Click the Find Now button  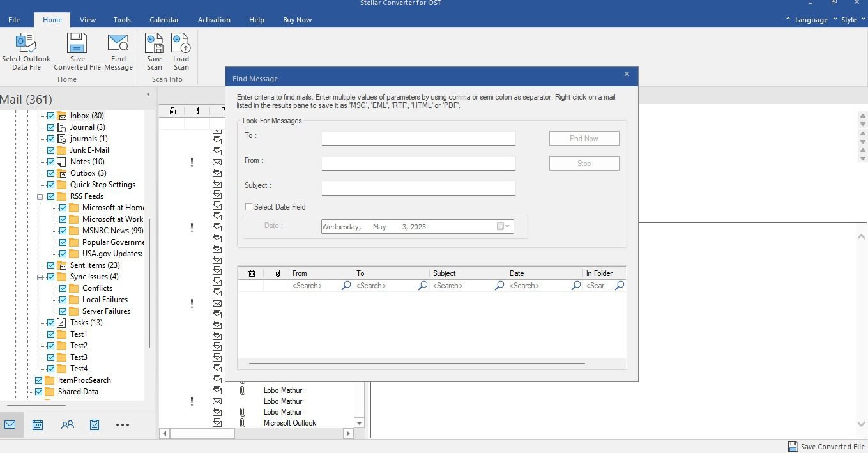(584, 139)
